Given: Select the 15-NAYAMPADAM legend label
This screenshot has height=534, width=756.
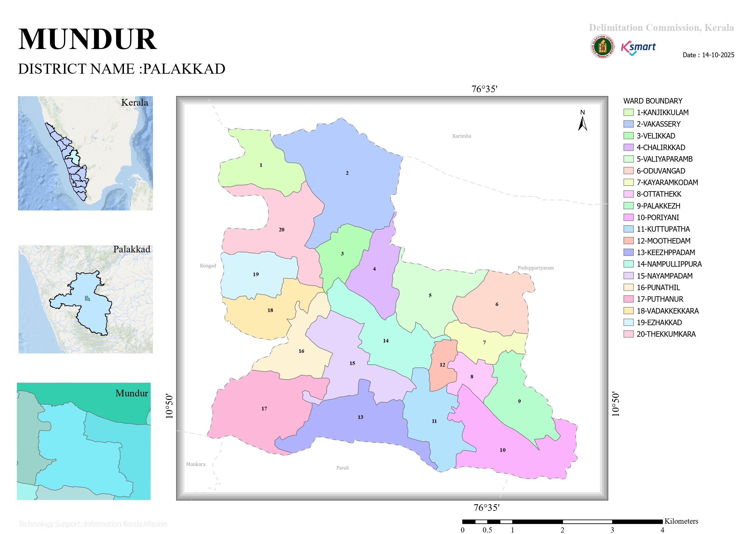Looking at the screenshot, I should tap(664, 276).
